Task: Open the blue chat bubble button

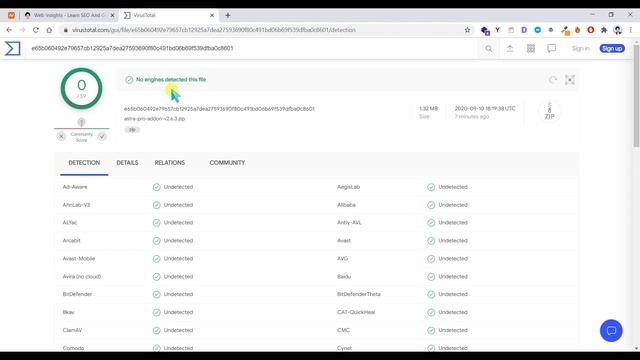Action: click(x=611, y=330)
